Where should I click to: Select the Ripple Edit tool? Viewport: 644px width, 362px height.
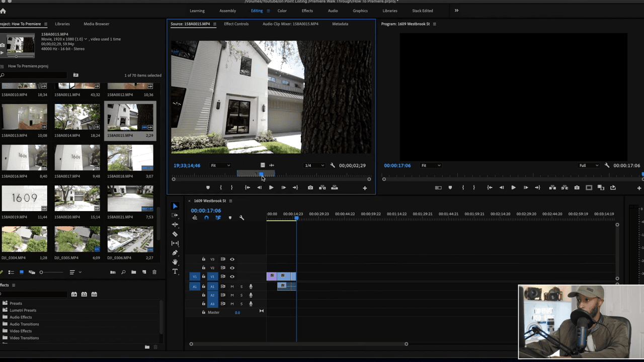coord(175,225)
